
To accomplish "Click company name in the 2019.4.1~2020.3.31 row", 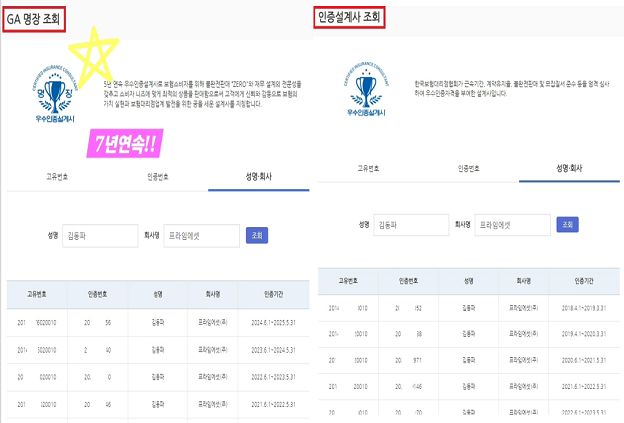I will [x=524, y=334].
